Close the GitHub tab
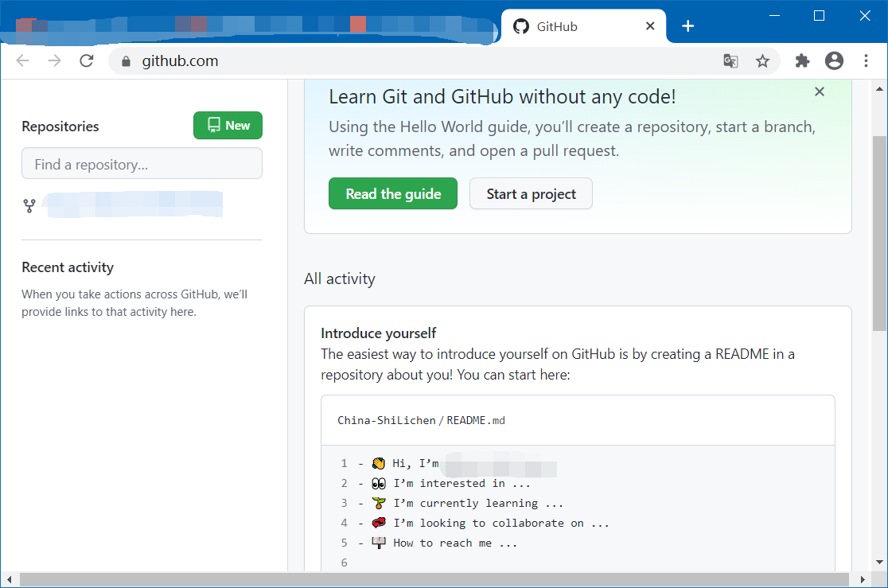Image resolution: width=888 pixels, height=588 pixels. pyautogui.click(x=650, y=26)
